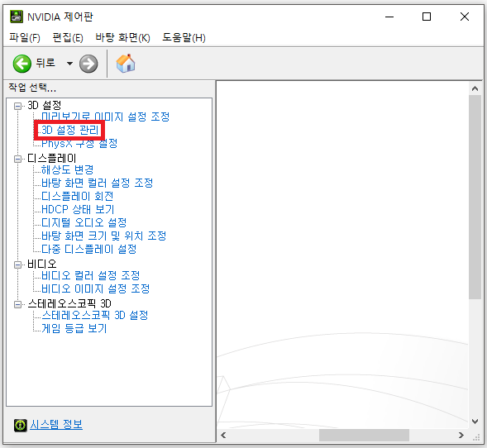Select 해상도 변경

coord(68,169)
